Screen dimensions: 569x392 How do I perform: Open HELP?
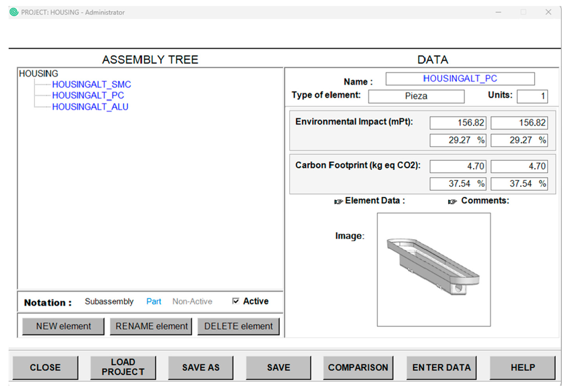[x=523, y=367]
